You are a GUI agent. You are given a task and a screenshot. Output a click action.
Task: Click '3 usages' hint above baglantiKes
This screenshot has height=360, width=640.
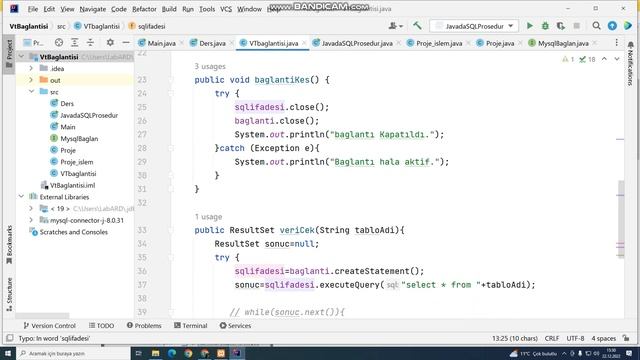tap(210, 66)
